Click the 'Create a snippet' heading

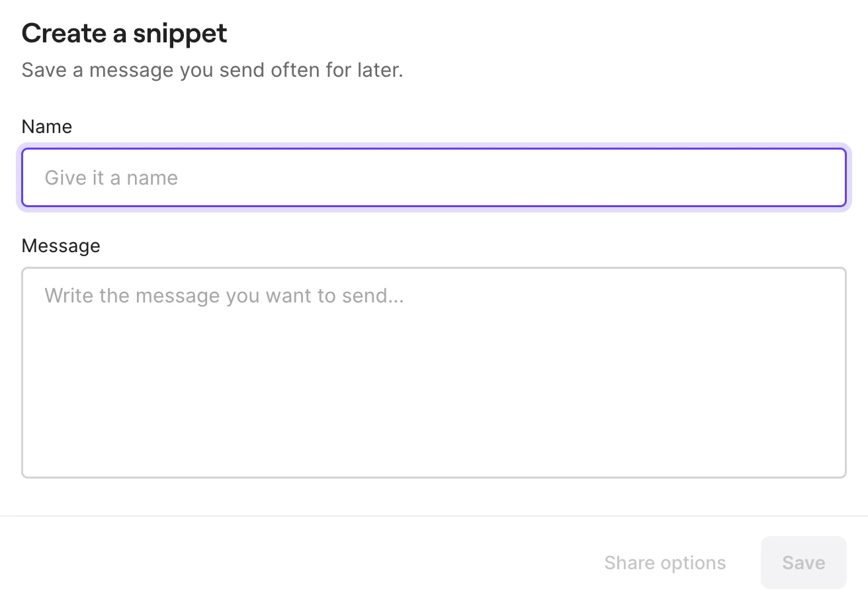click(x=124, y=33)
